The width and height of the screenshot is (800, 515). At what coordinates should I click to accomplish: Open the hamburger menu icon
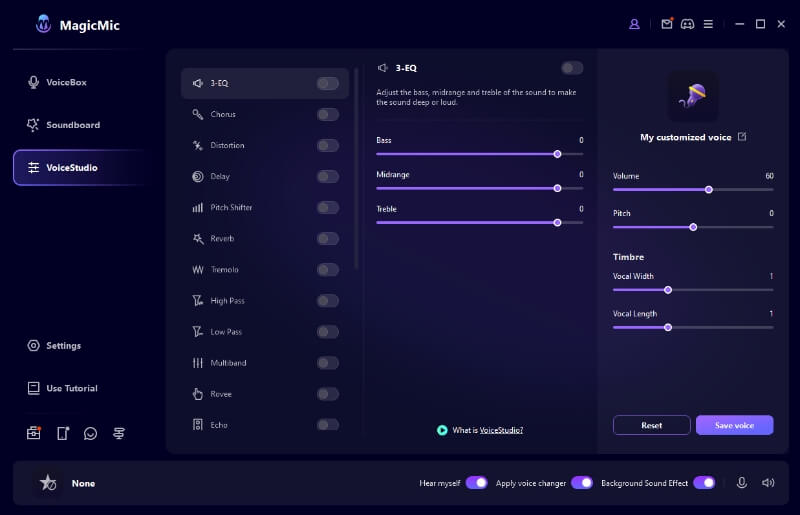click(708, 24)
